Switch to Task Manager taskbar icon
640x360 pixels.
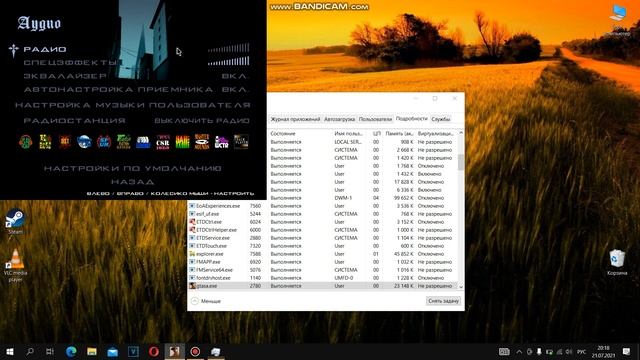[216, 351]
